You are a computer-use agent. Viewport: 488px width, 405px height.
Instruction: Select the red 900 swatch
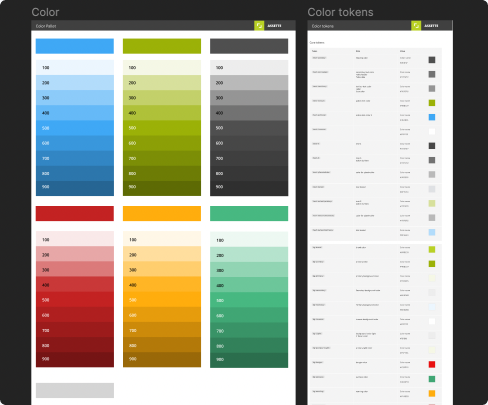[x=75, y=359]
